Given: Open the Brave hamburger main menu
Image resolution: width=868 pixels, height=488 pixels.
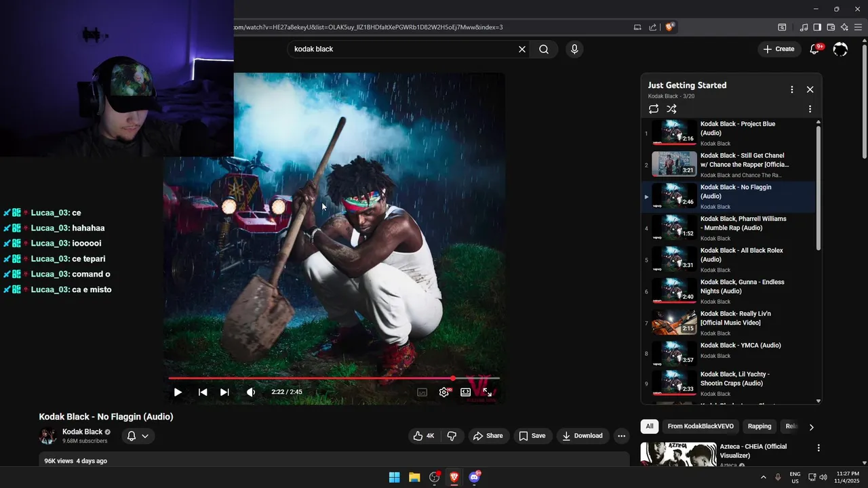Looking at the screenshot, I should click(x=858, y=27).
